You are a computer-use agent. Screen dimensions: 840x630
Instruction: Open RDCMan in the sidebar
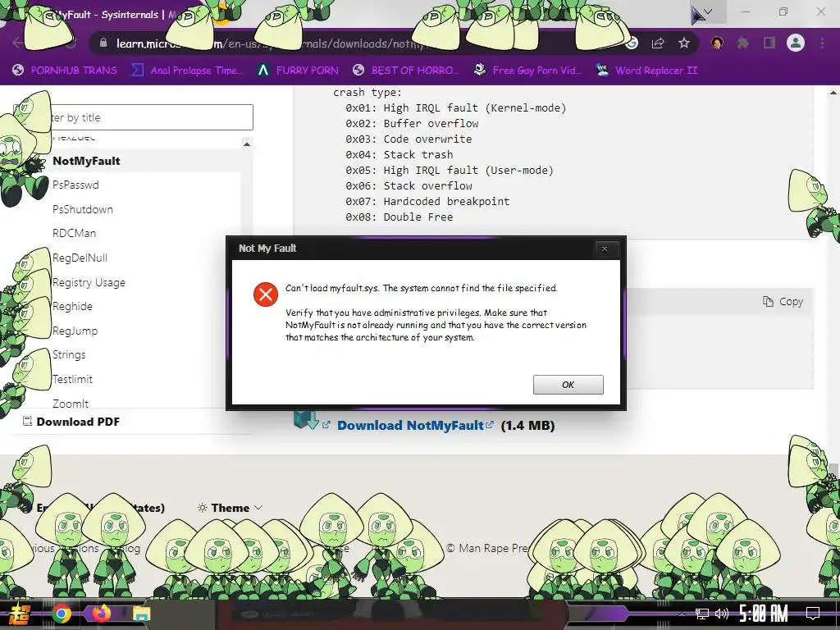pos(74,234)
